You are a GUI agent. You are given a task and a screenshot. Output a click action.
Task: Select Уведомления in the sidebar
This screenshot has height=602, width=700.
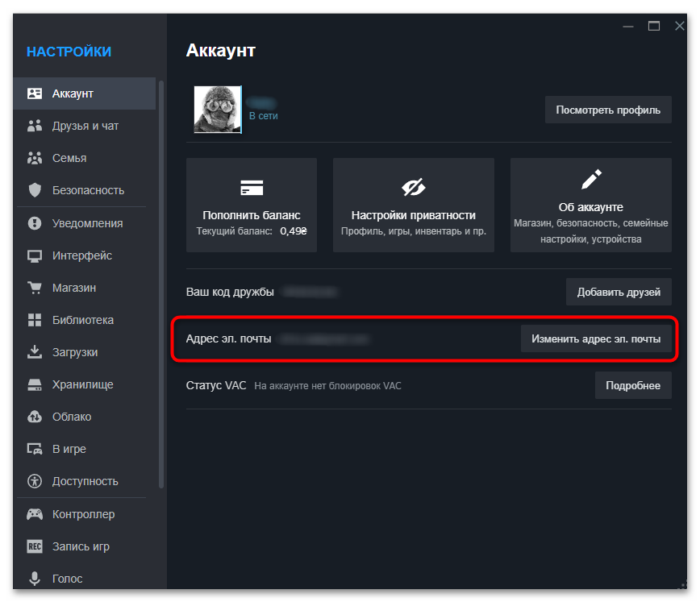(85, 223)
